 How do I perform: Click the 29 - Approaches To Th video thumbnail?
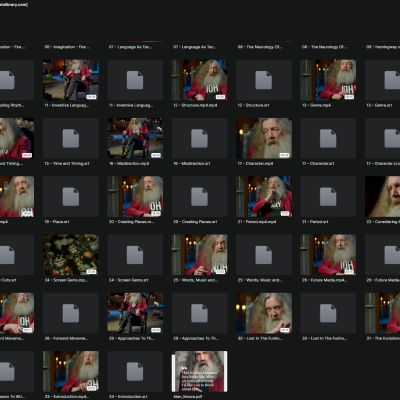coord(135,313)
